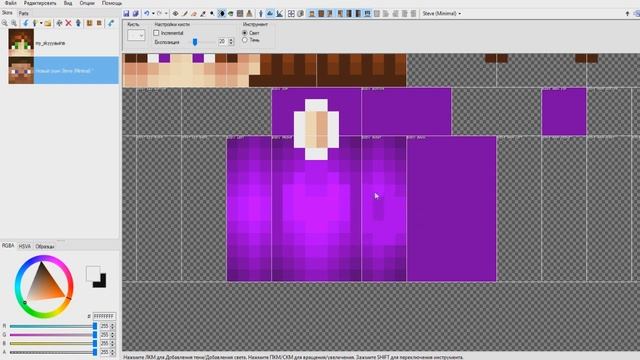Click the undo arrow icon
This screenshot has height=360, width=640.
pyautogui.click(x=147, y=13)
